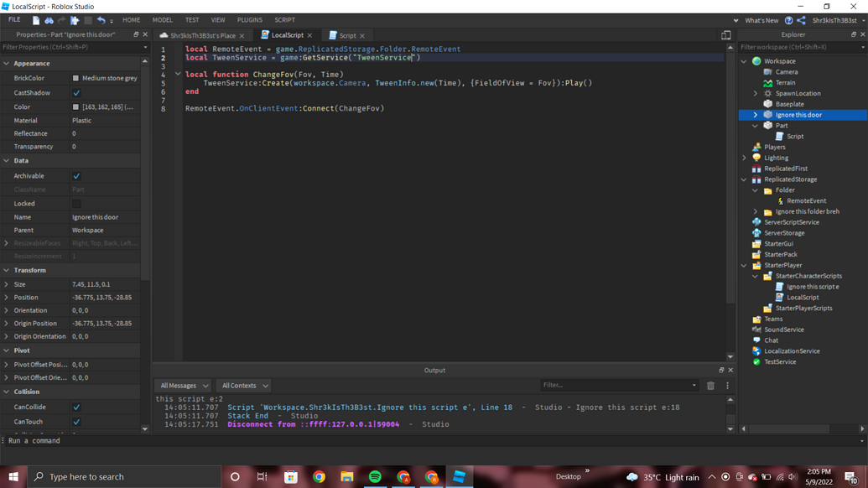The height and width of the screenshot is (488, 868).
Task: Select LocalizationService in Explorer
Action: click(792, 351)
